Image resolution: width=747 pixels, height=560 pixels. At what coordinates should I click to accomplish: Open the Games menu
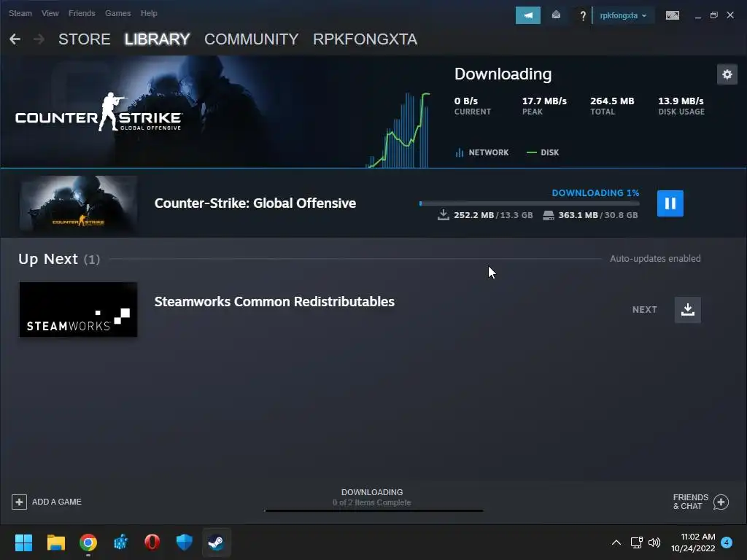pyautogui.click(x=117, y=13)
